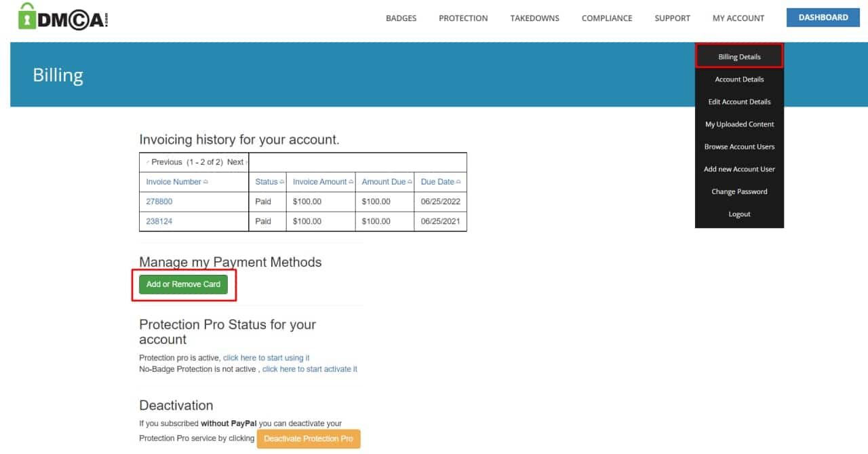Sort by Invoice Amount header
Viewport: 868px width, 454px height.
(x=319, y=182)
